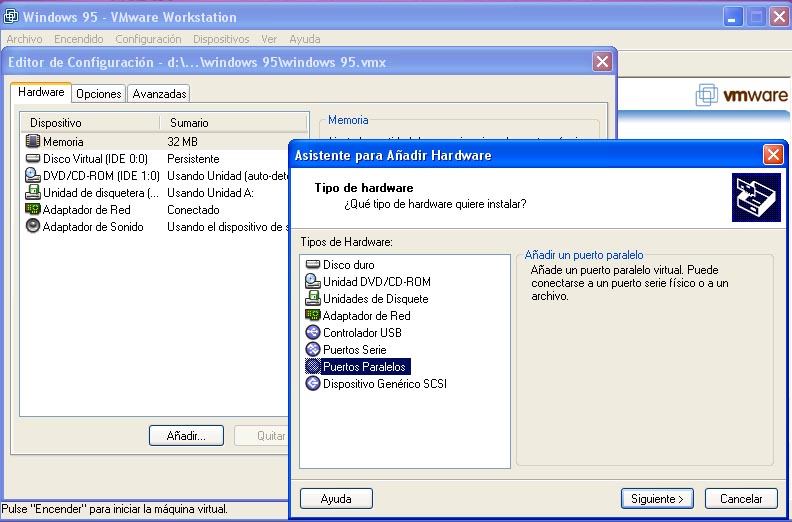Viewport: 792px width, 522px height.
Task: Click the DVD/CD-ROM (IDE 1:0) device icon
Action: (x=33, y=175)
